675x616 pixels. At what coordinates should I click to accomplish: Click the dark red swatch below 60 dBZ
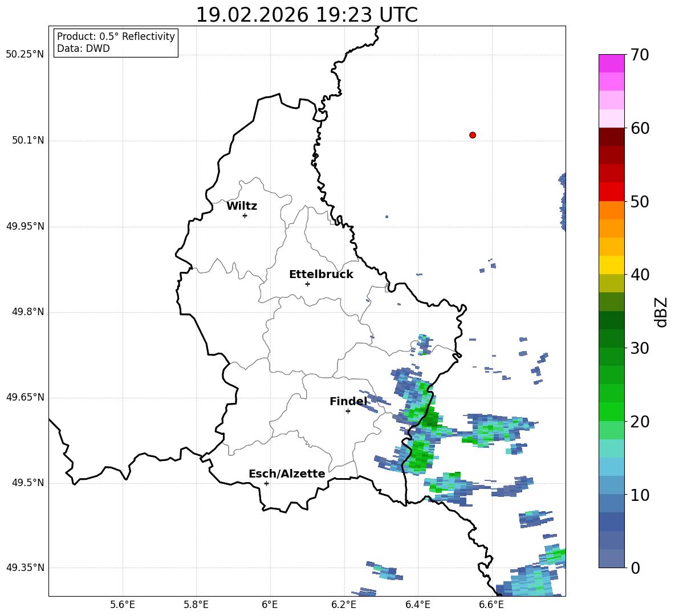[612, 137]
